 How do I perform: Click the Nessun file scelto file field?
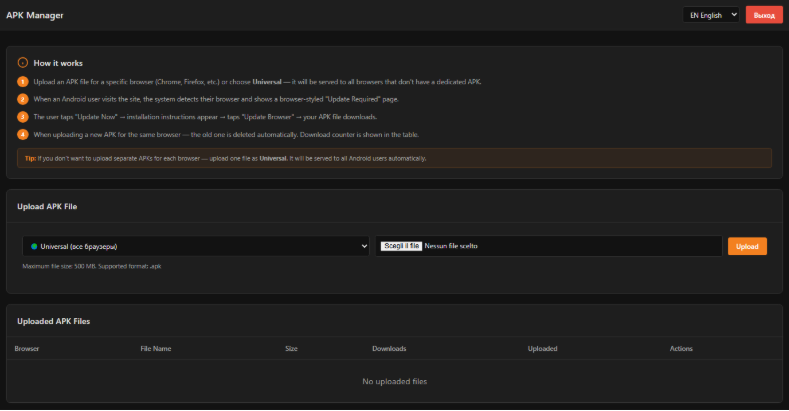pos(548,246)
